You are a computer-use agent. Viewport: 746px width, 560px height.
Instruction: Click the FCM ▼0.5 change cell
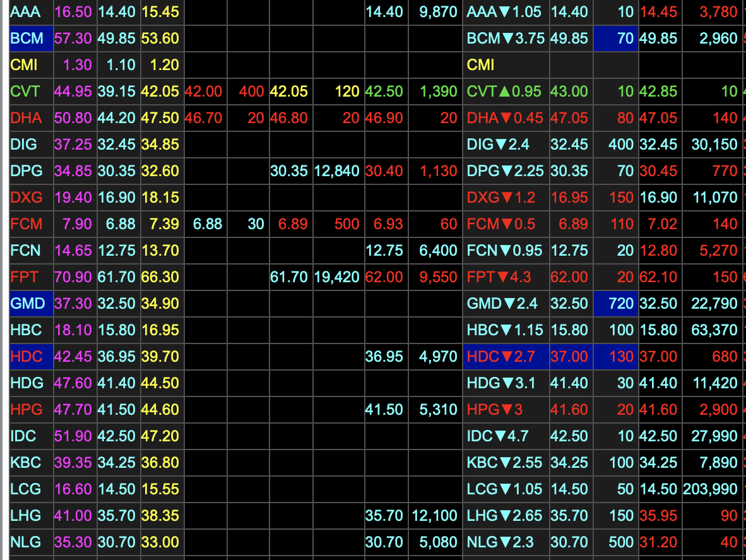506,224
